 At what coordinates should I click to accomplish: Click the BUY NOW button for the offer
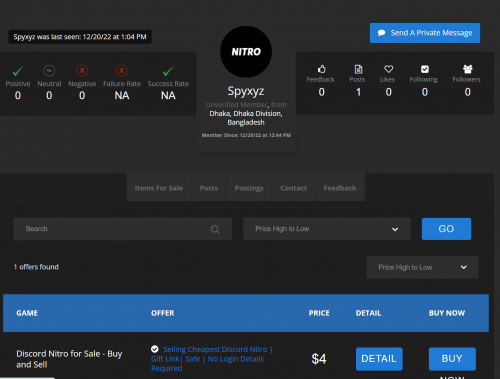coord(452,359)
